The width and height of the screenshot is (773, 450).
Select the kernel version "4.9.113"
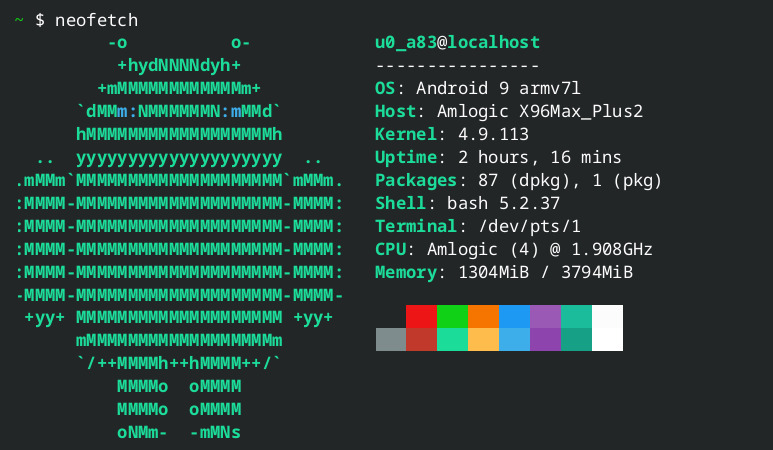493,134
